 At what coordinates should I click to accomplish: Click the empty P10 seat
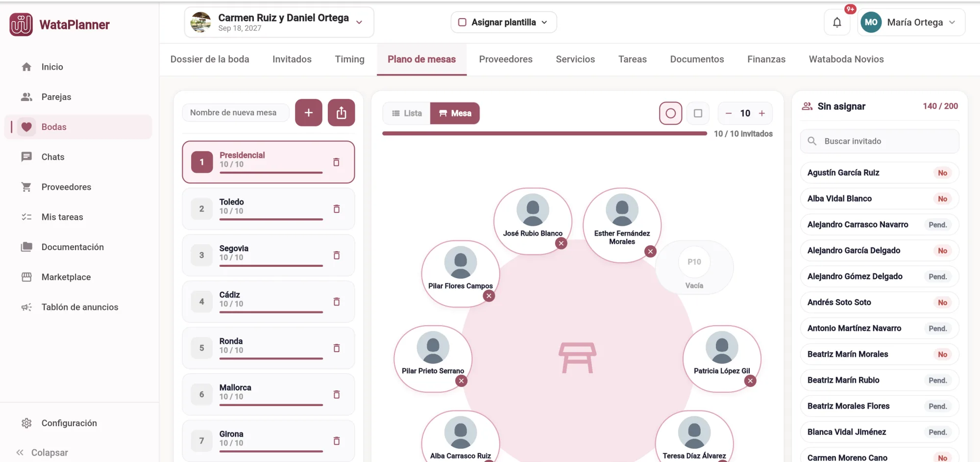(x=694, y=268)
